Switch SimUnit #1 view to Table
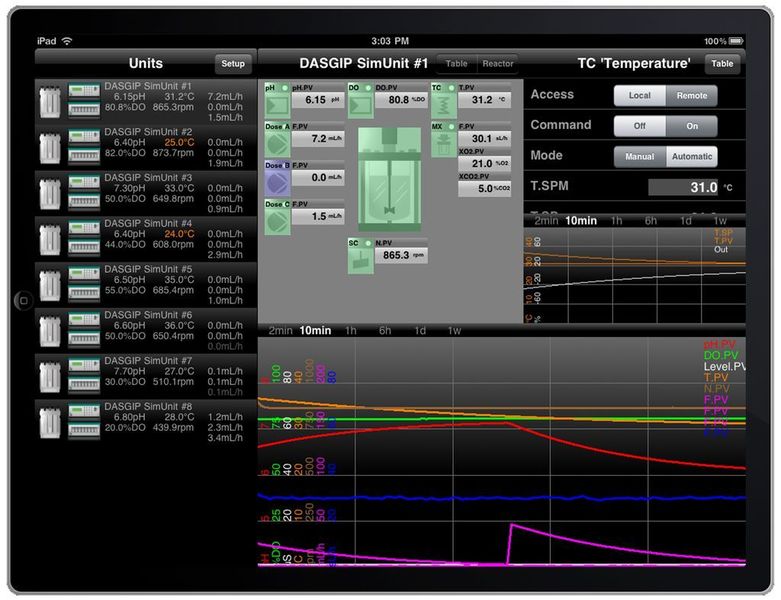Screen dimensions: 781x600 456,64
